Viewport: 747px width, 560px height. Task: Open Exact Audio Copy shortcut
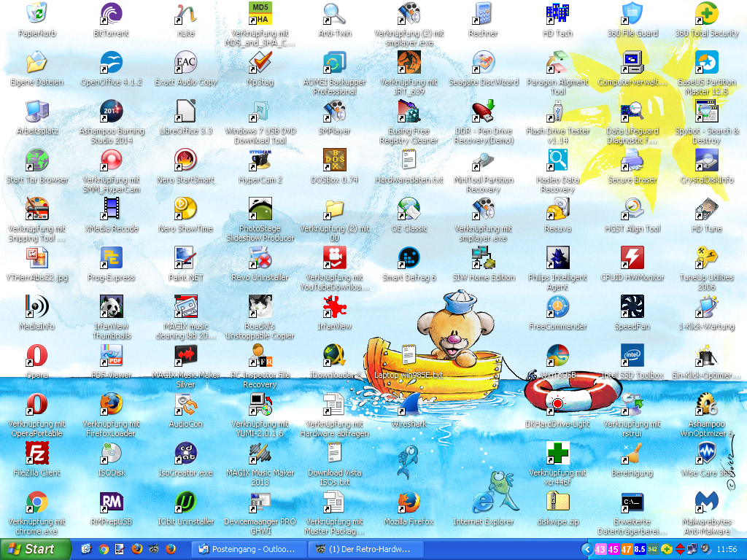186,63
